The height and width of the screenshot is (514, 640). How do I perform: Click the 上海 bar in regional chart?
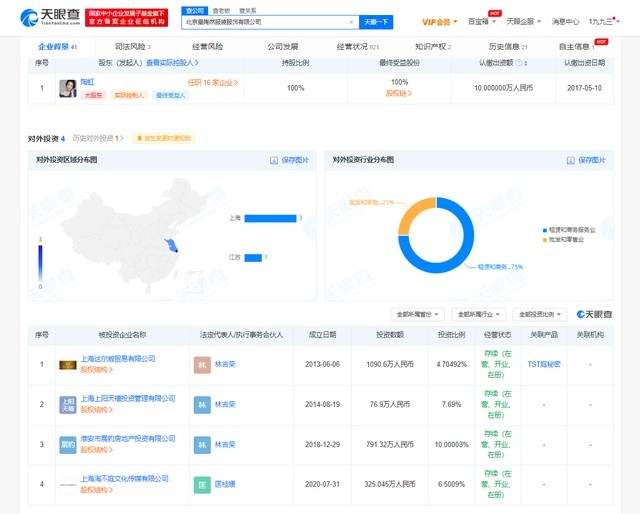(x=270, y=218)
